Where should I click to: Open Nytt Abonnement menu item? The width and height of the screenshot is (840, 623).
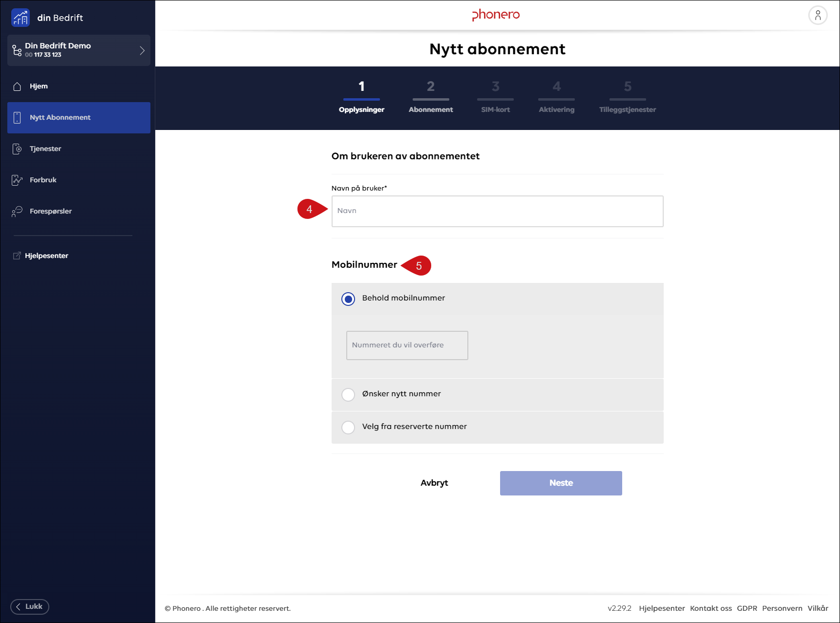pyautogui.click(x=79, y=118)
